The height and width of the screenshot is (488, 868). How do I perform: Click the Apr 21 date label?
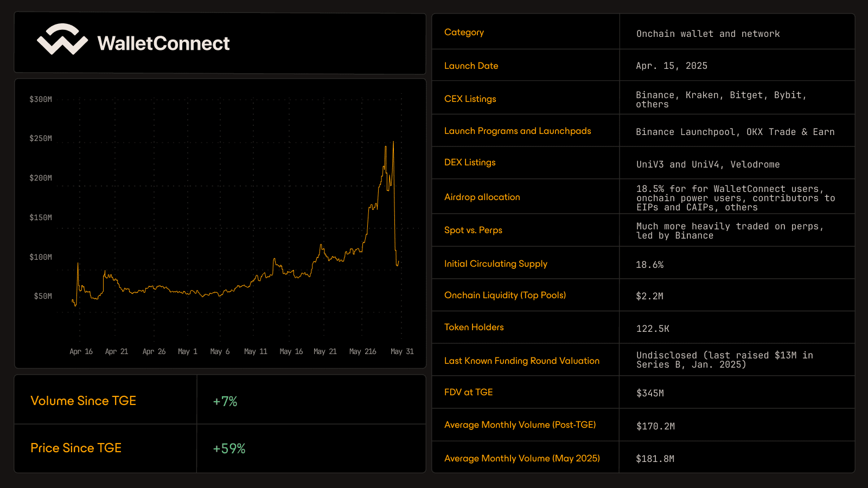(117, 351)
